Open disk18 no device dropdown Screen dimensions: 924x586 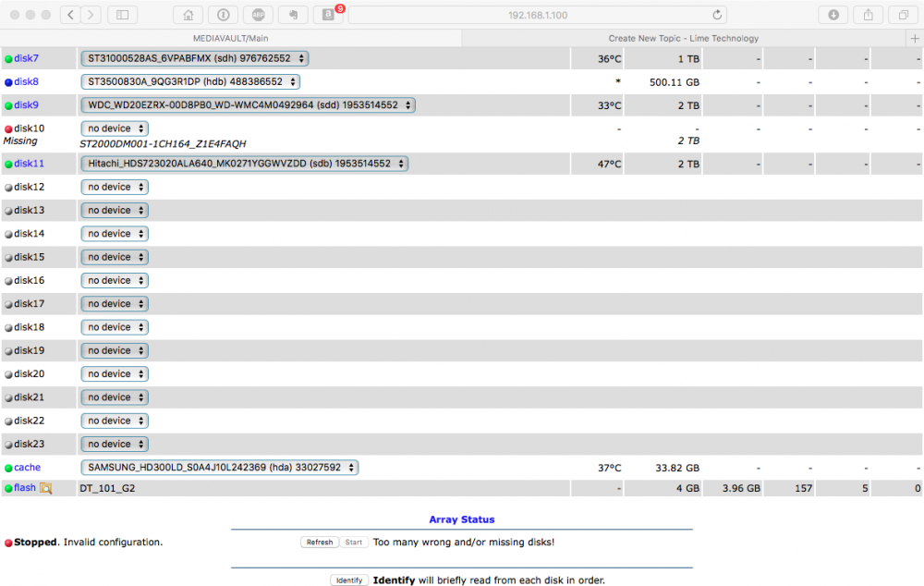point(115,327)
